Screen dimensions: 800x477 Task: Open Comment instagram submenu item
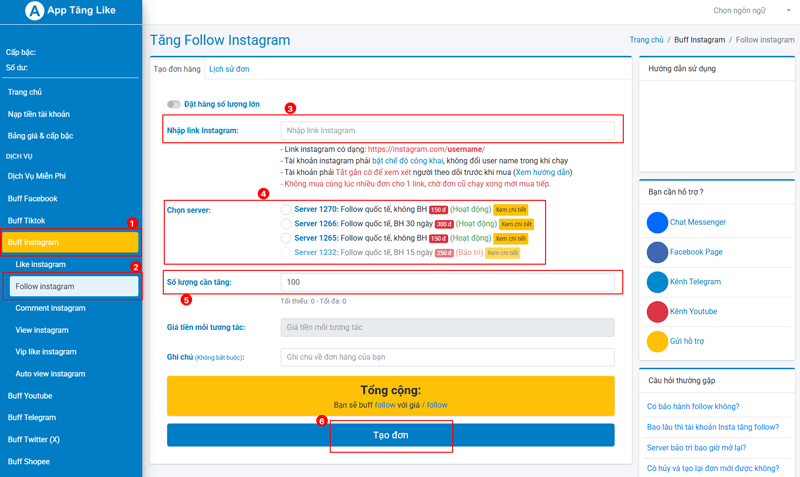click(50, 308)
